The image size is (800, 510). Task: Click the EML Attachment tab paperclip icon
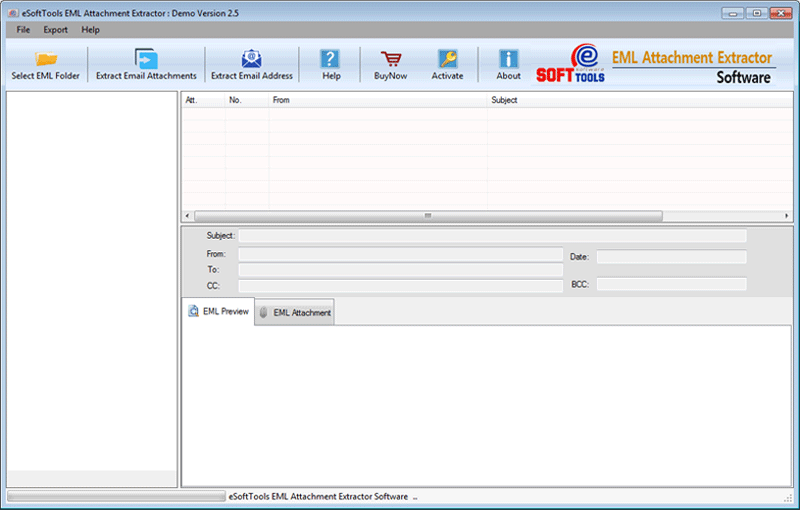pos(263,312)
